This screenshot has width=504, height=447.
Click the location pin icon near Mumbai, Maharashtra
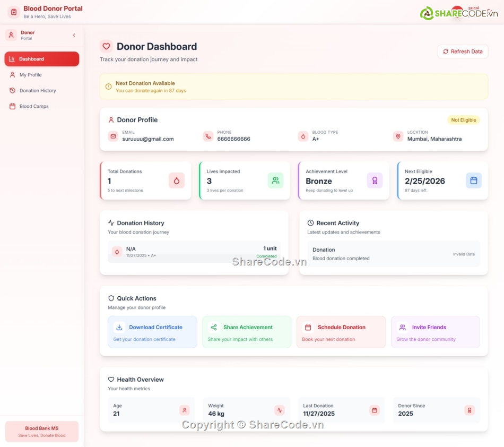[398, 136]
